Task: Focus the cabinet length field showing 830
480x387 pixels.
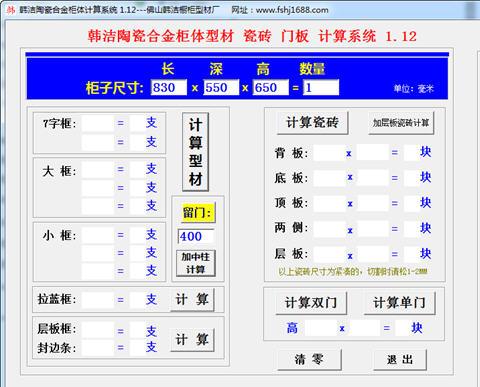Action: (x=169, y=87)
